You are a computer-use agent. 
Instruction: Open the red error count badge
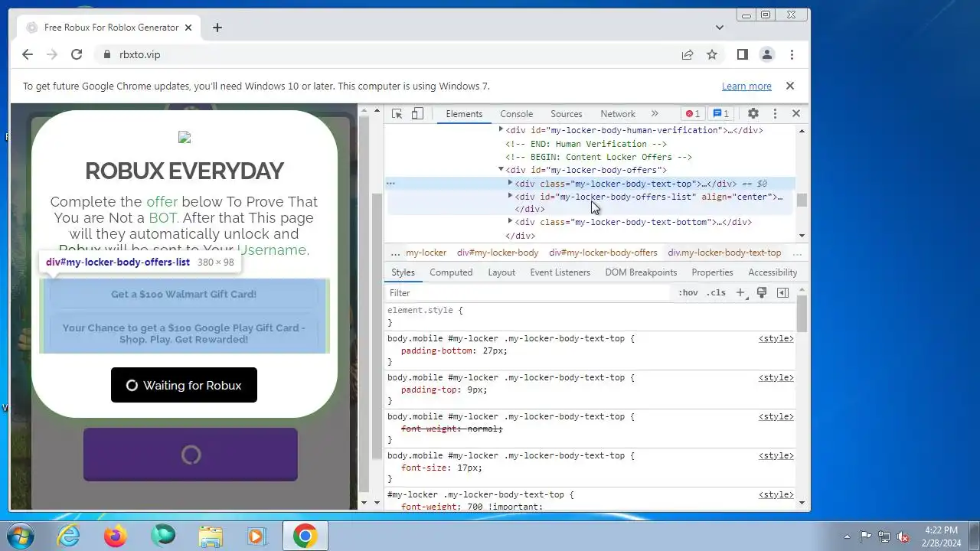692,113
